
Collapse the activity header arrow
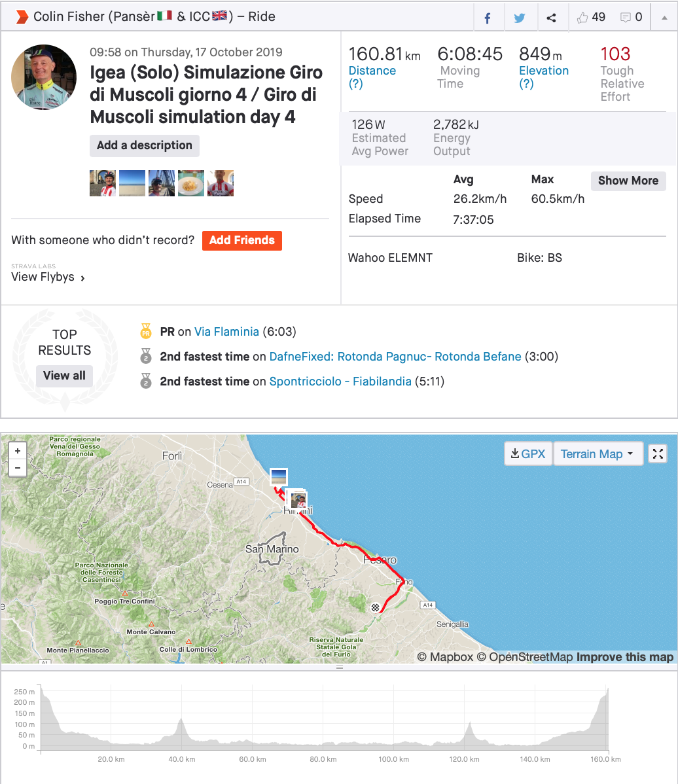pos(664,18)
